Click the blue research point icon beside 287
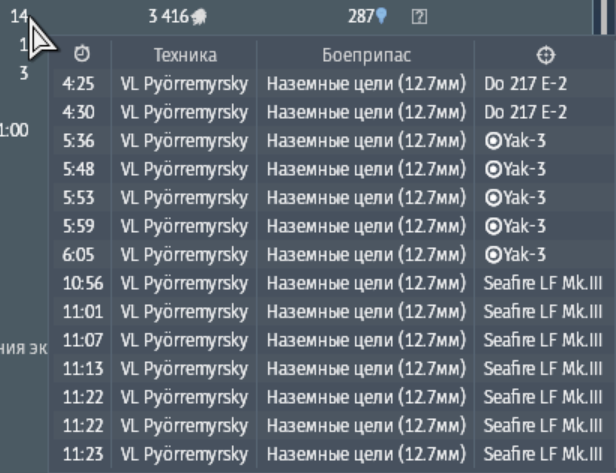This screenshot has width=616, height=473. pyautogui.click(x=381, y=16)
